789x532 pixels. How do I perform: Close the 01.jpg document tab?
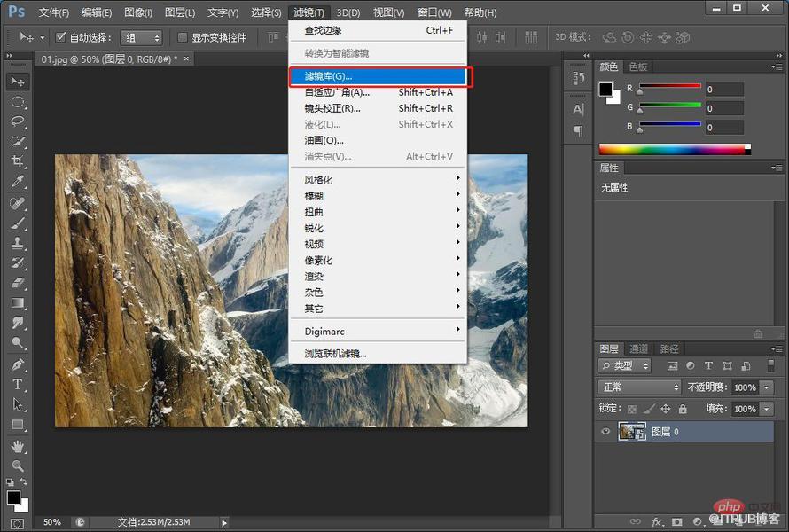(187, 59)
